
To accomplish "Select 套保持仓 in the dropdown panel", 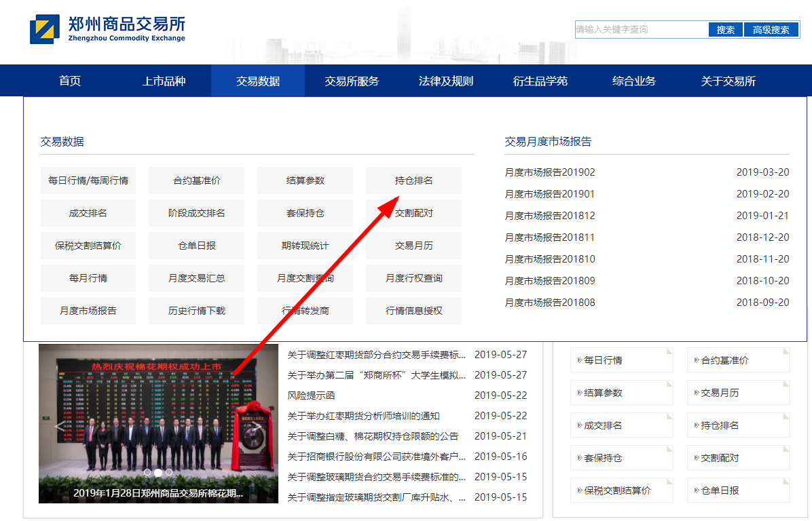I will tap(305, 213).
